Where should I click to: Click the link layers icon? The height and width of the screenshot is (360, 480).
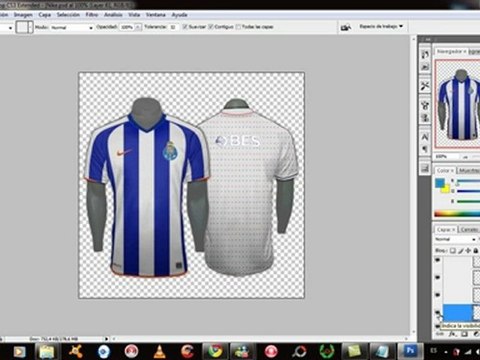coord(440,334)
